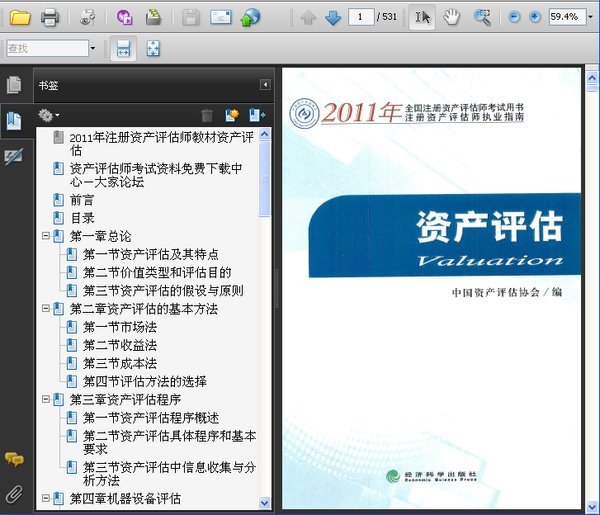Open the Pages thumbnails panel
The image size is (600, 515).
coord(14,85)
